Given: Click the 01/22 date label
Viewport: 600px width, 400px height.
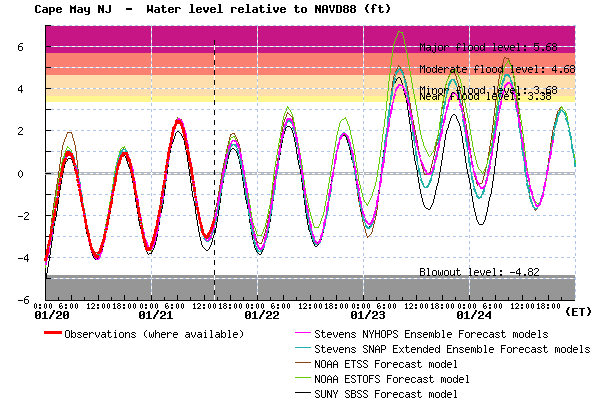Looking at the screenshot, I should coord(261,314).
